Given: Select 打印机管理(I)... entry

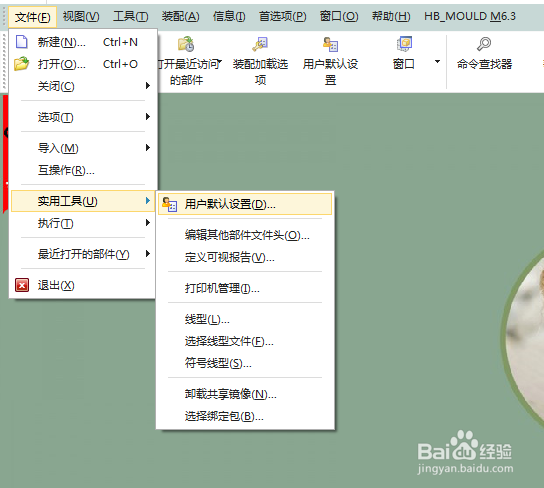Looking at the screenshot, I should click(x=245, y=288).
